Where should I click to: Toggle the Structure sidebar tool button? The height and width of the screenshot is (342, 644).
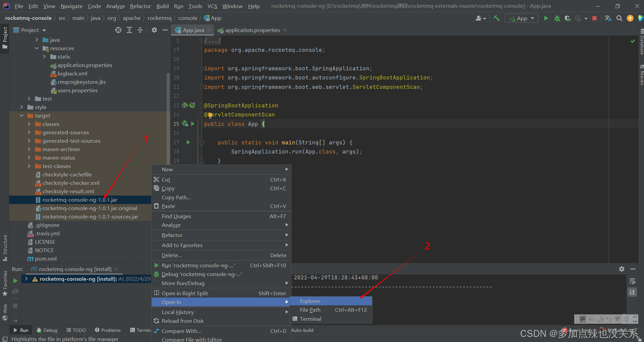5,248
